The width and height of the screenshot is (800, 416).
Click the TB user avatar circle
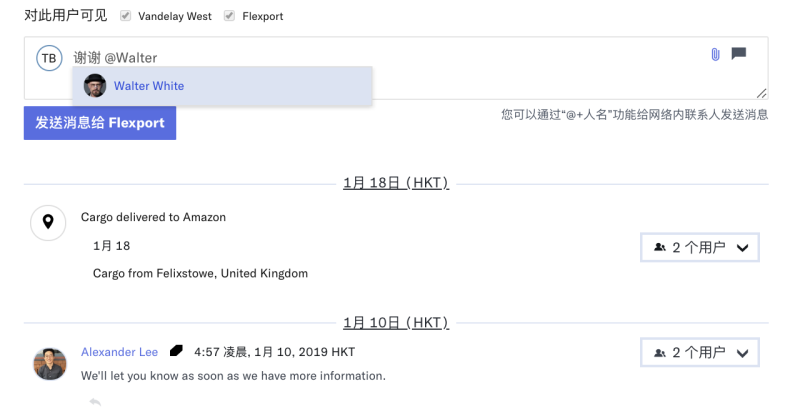(49, 58)
